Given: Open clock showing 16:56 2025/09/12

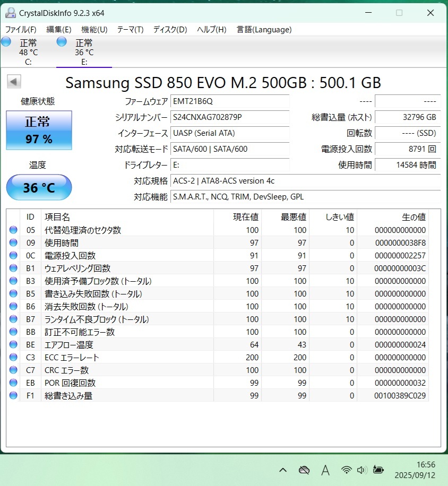Looking at the screenshot, I should (x=415, y=470).
